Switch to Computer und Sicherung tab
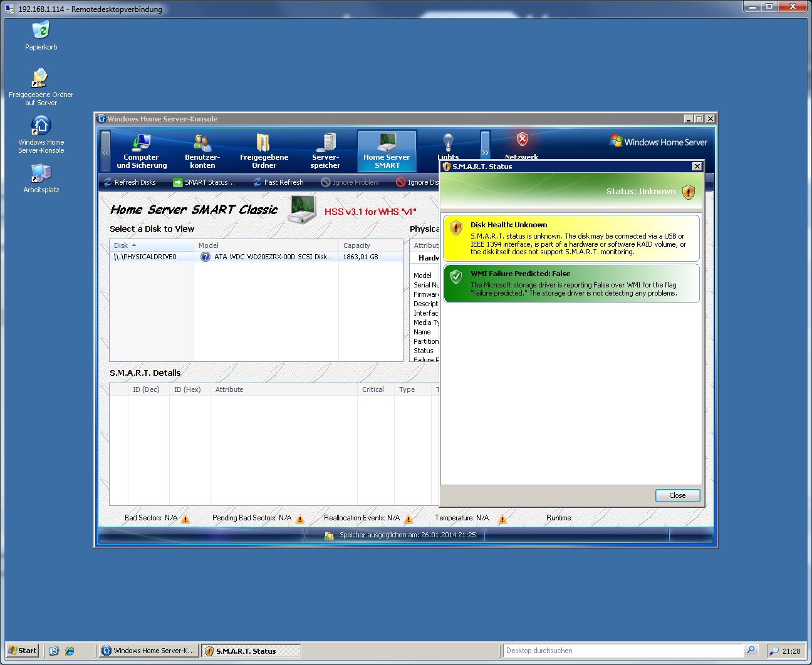 point(142,151)
